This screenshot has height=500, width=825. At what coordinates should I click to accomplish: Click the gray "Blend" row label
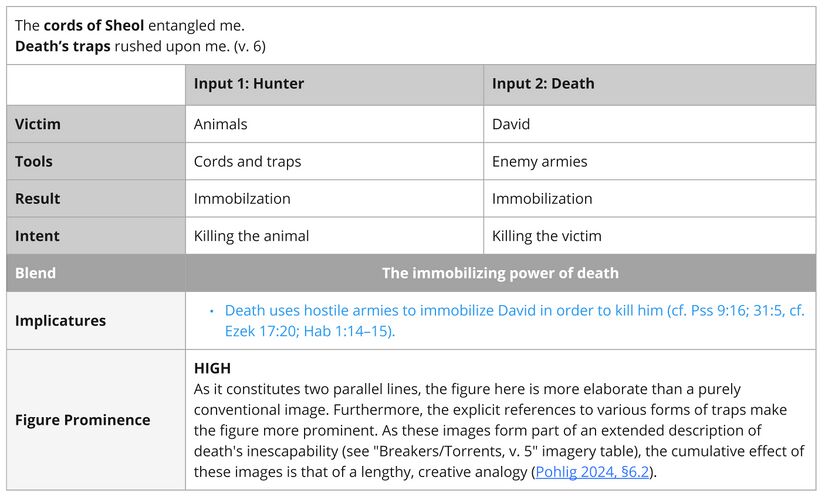(x=35, y=273)
